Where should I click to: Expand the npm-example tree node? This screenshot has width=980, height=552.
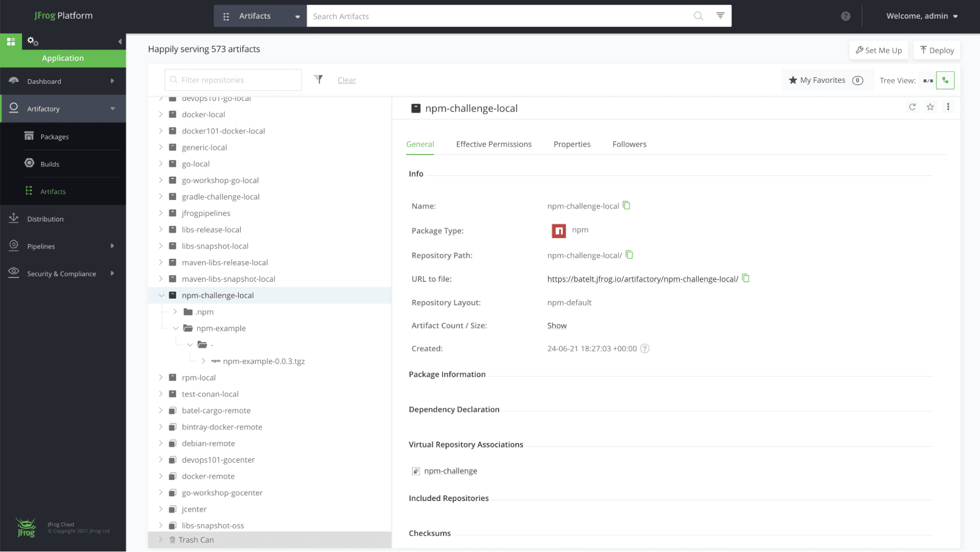click(x=175, y=328)
